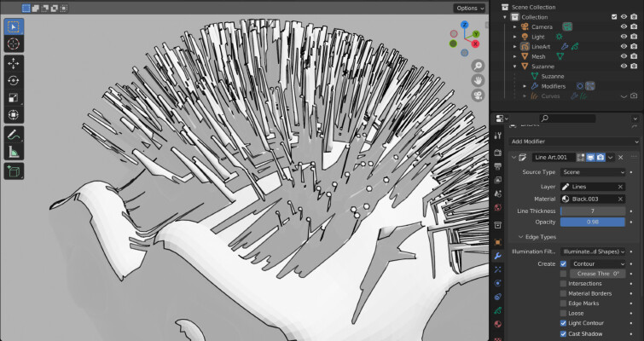Adjust the Line Thickness slider
Screen dimensions: 644x341
(593, 211)
